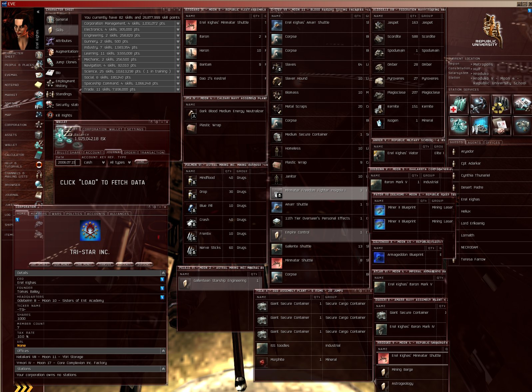
Task: Click the Load button in the wallet journal
Action: click(141, 162)
